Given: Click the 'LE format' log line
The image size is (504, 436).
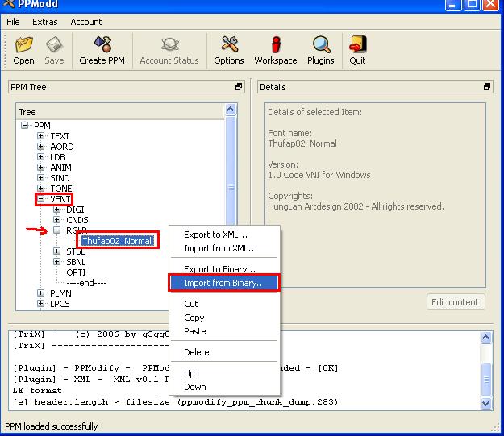Looking at the screenshot, I should pos(37,391).
